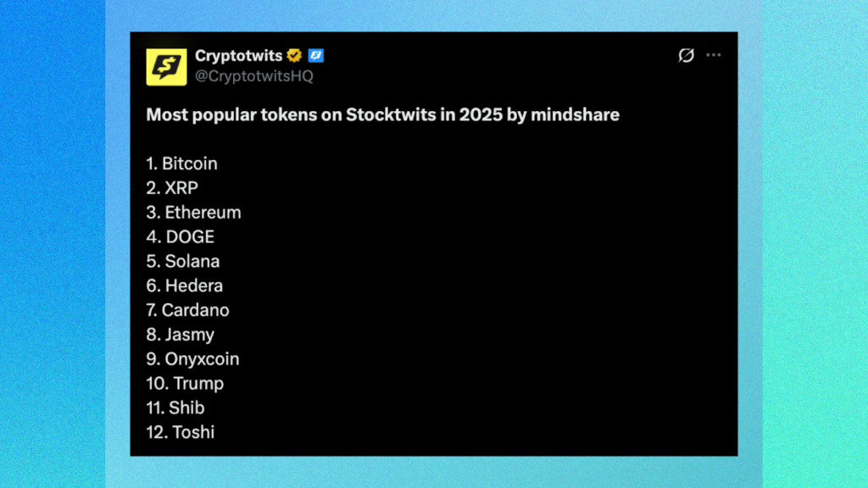Image resolution: width=868 pixels, height=488 pixels.
Task: Open the three-dot more options menu
Action: pos(714,55)
